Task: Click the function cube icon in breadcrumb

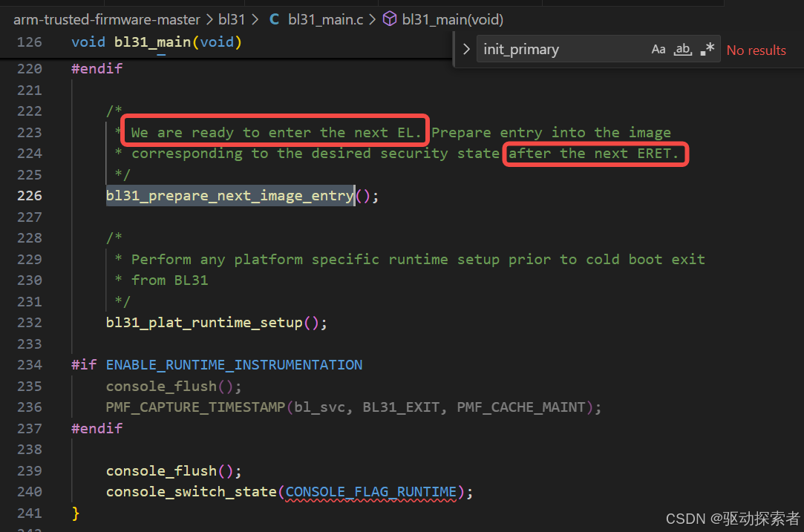Action: pyautogui.click(x=390, y=19)
